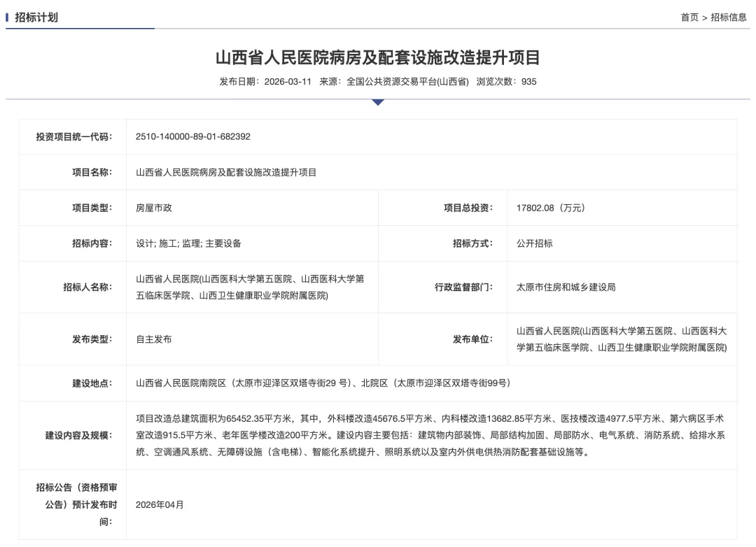Click the publish date 2026-03-11
The width and height of the screenshot is (756, 547).
pyautogui.click(x=288, y=81)
